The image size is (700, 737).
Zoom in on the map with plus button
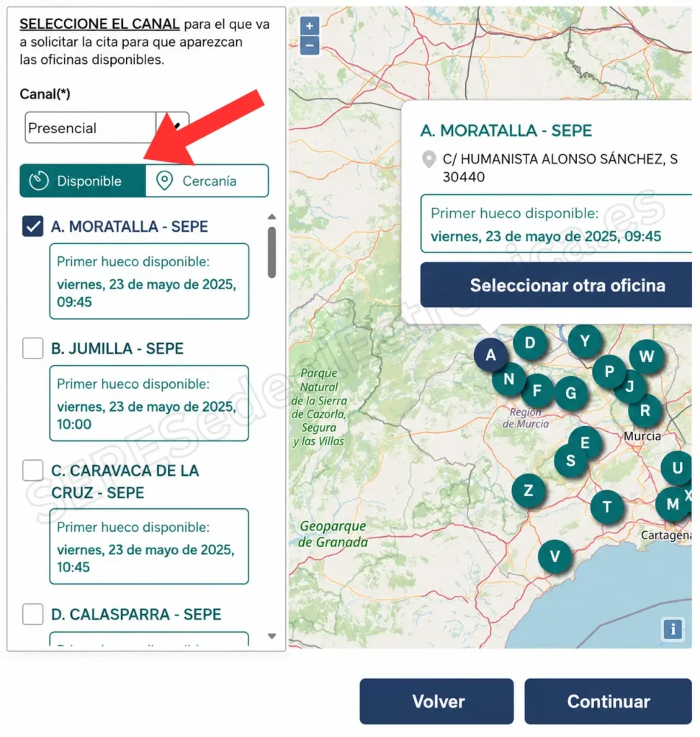pos(310,26)
